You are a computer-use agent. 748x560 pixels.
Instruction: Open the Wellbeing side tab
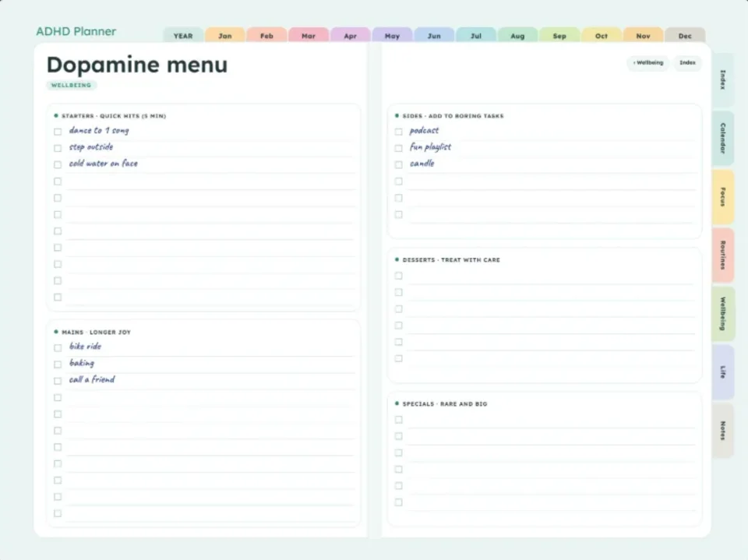(x=723, y=313)
